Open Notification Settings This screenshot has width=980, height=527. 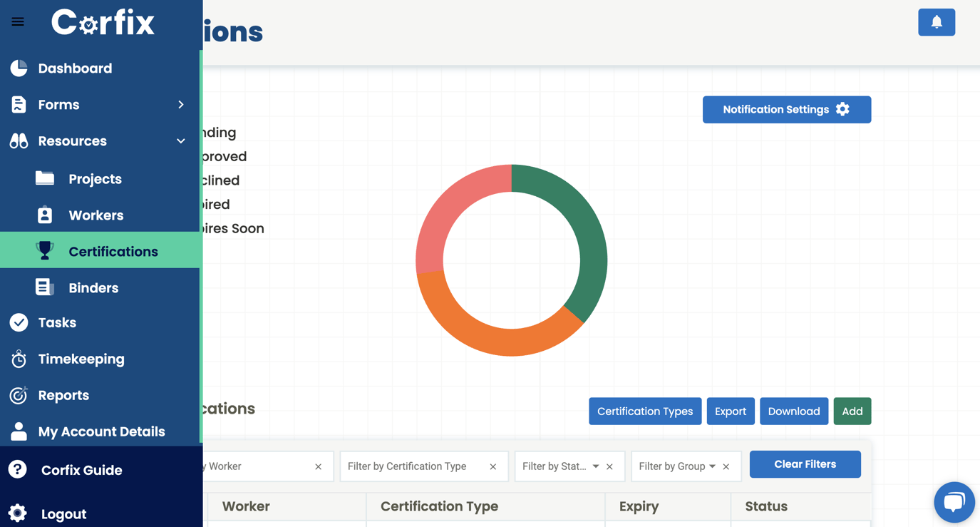(x=787, y=110)
